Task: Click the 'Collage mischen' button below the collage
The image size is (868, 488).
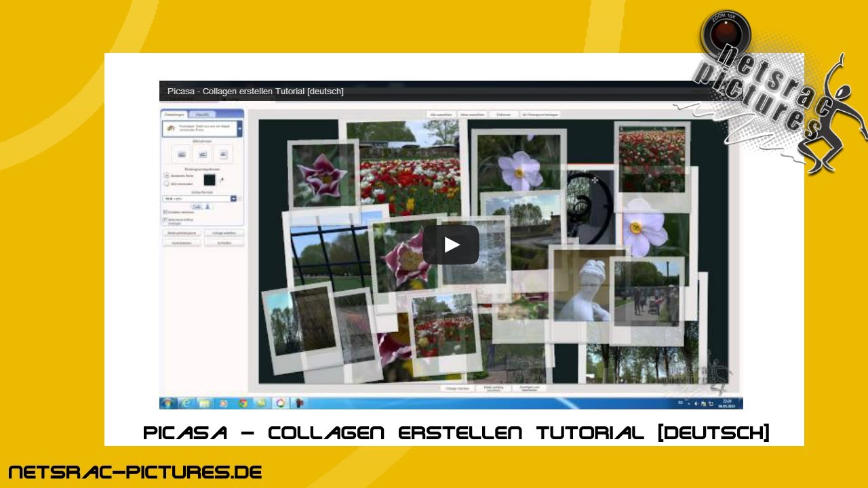Action: 458,388
